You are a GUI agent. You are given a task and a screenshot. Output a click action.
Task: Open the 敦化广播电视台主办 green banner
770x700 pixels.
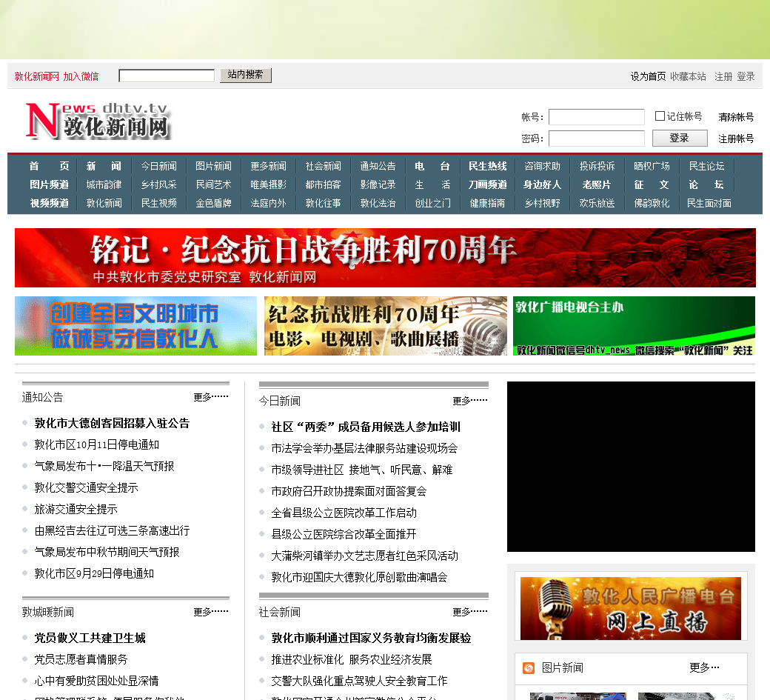tap(634, 326)
